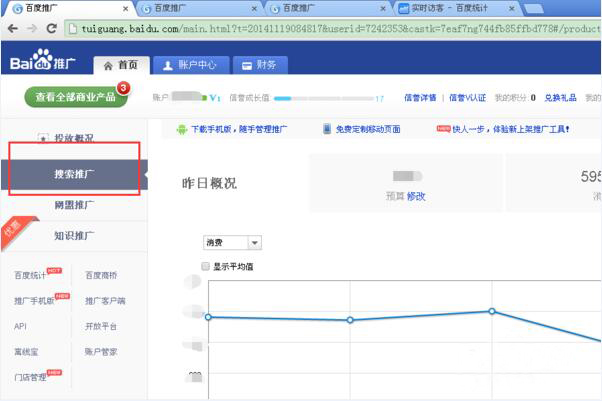602x401 pixels.
Task: Open 快人一步，体验新上架推广工具 link
Action: 511,129
